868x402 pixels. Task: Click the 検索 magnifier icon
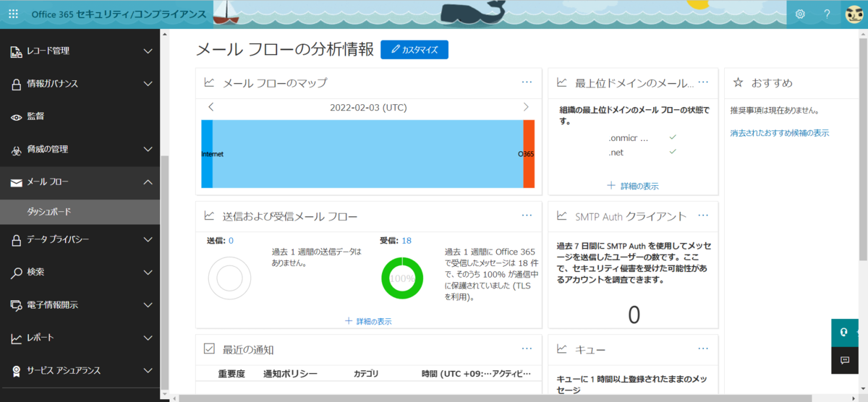[x=15, y=273]
